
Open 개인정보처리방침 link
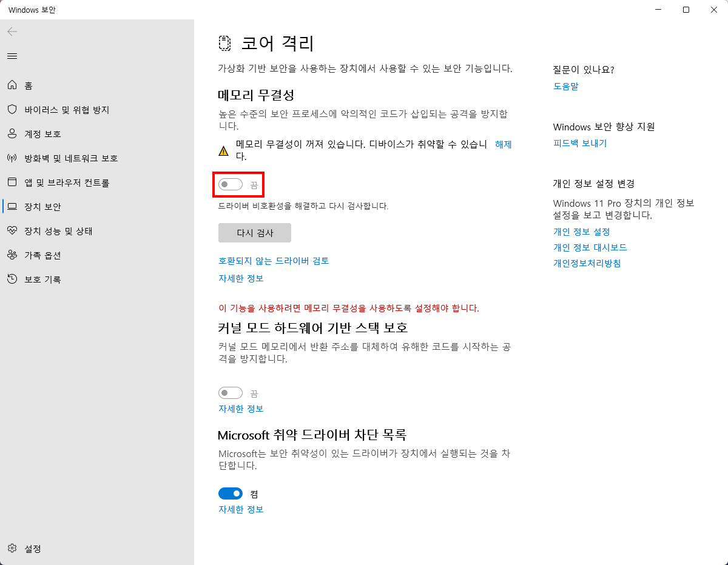coord(587,263)
